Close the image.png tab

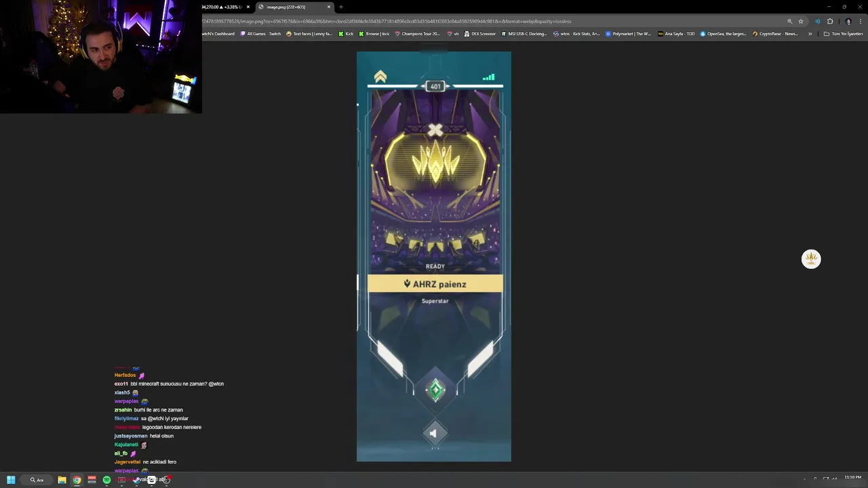click(329, 7)
